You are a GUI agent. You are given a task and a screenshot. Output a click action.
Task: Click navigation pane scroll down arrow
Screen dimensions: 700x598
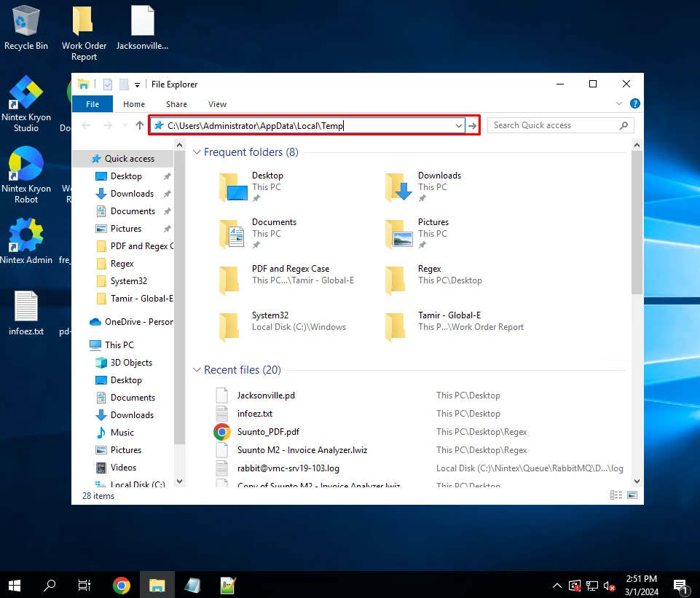(x=179, y=481)
